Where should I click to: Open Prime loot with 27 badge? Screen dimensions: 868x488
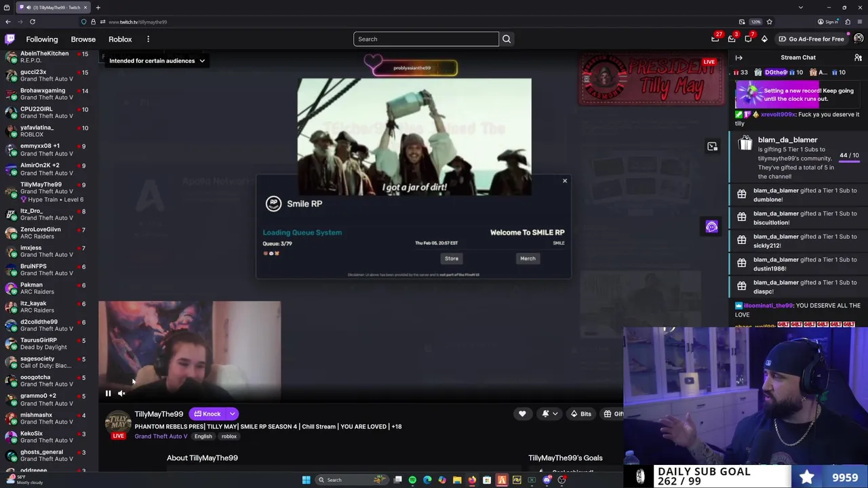click(x=715, y=39)
